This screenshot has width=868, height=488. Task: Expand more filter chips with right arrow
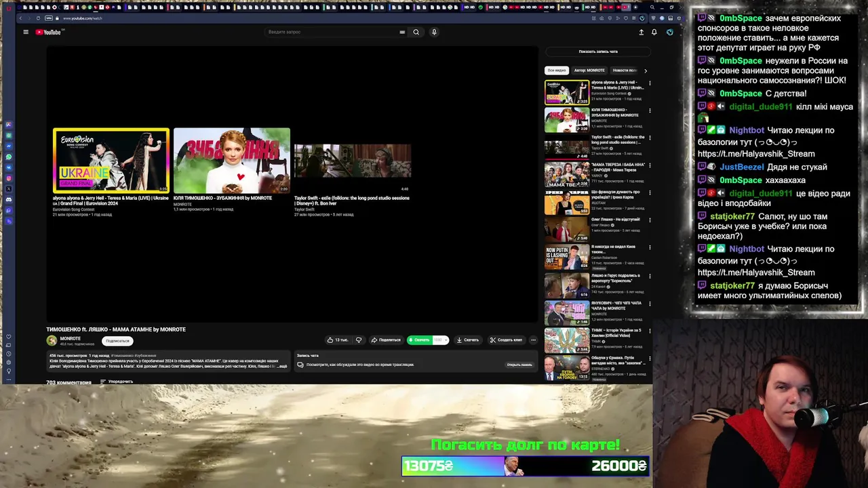click(x=646, y=70)
